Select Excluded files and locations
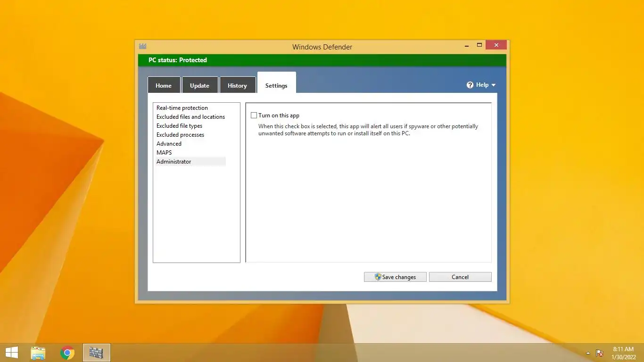 [191, 117]
